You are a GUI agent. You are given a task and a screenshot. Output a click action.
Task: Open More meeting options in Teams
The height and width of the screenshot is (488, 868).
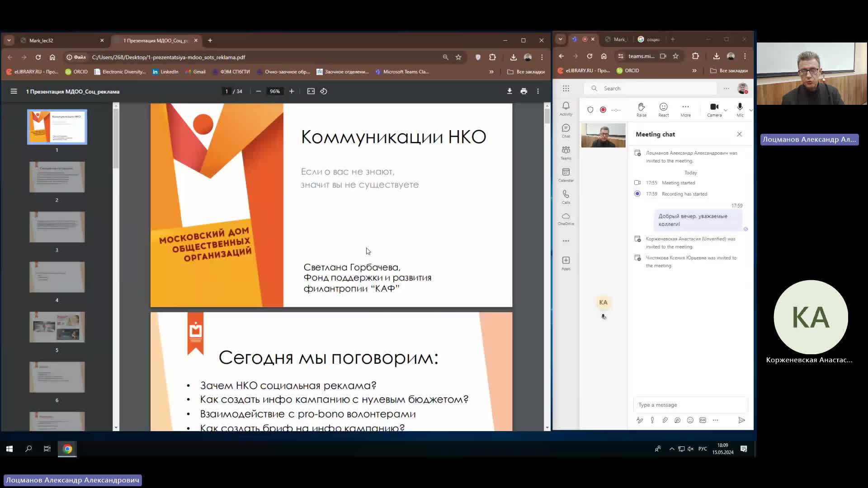tap(686, 110)
